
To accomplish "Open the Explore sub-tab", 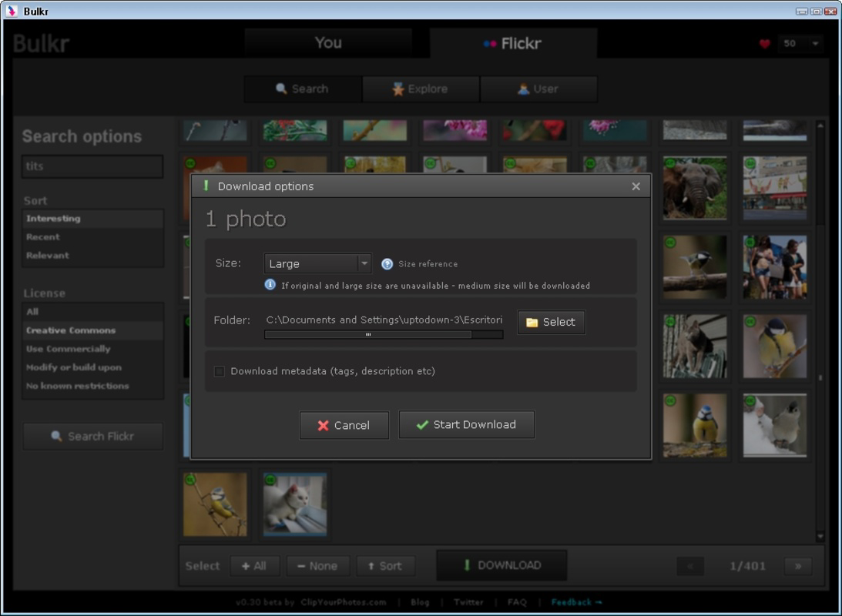I will click(421, 89).
